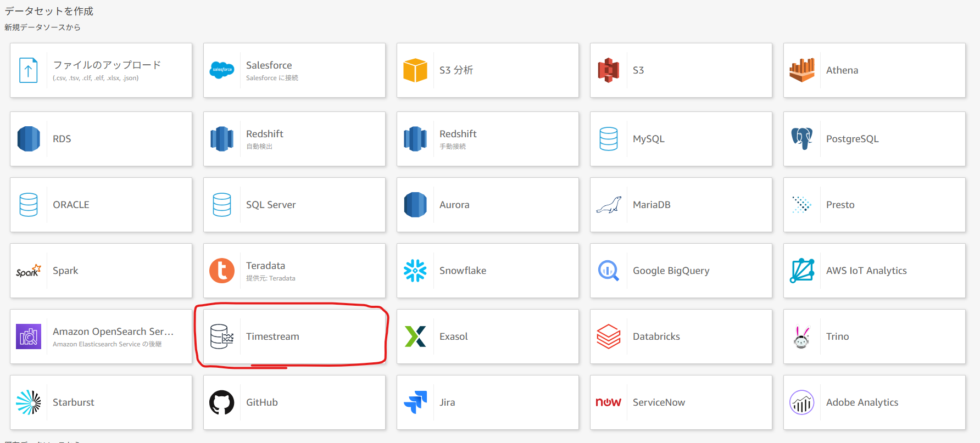Click the Trino bunny icon
This screenshot has width=980, height=443.
click(802, 337)
